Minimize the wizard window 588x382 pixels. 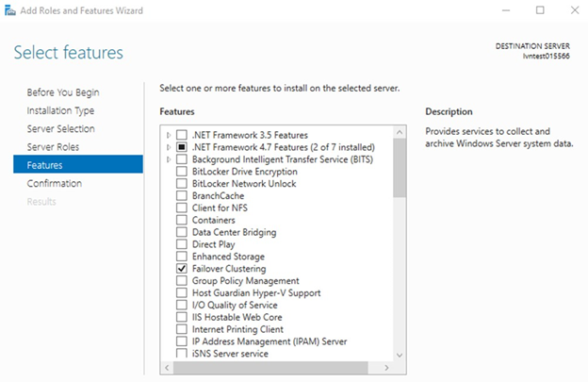[506, 10]
